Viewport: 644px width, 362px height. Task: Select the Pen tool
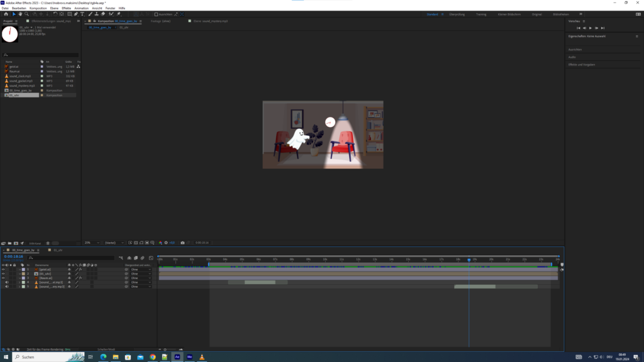point(76,14)
